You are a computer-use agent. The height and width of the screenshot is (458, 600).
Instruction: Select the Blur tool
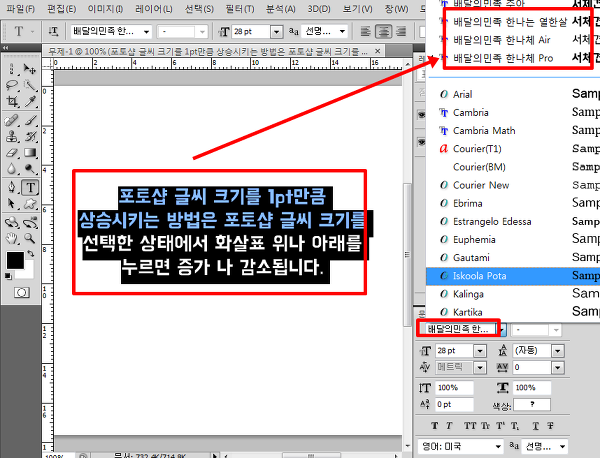click(x=12, y=169)
